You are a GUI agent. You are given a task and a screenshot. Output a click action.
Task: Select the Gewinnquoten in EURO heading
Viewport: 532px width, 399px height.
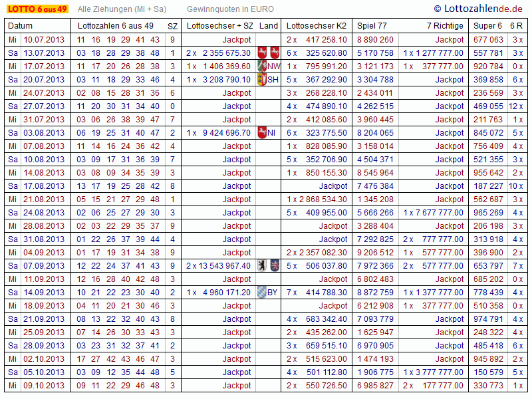(230, 9)
